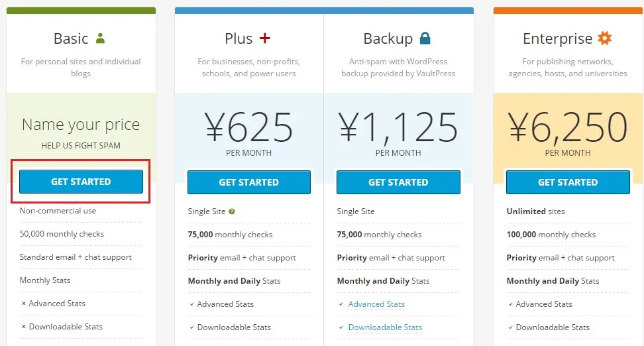The image size is (644, 346).
Task: Click the Basic plan person icon
Action: pyautogui.click(x=100, y=38)
